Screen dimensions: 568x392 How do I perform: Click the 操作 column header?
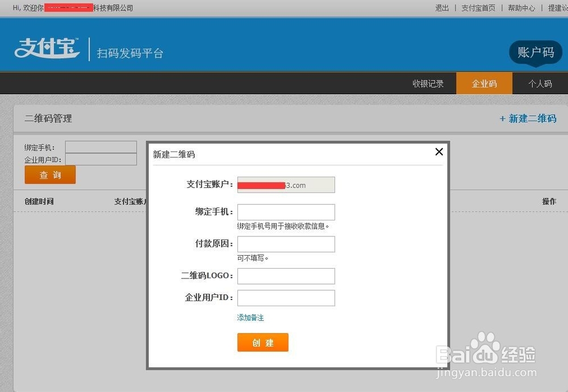[x=549, y=202]
